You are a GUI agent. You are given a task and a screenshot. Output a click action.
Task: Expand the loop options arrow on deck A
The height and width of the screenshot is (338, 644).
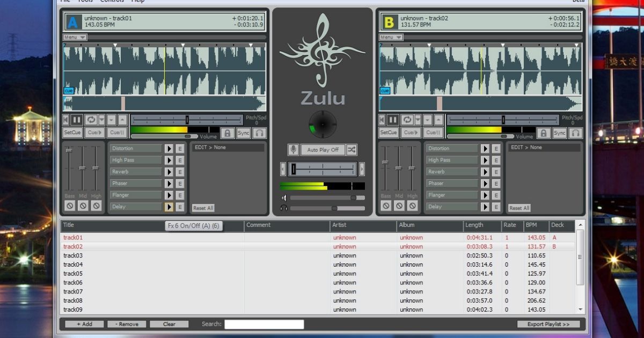[x=101, y=120]
